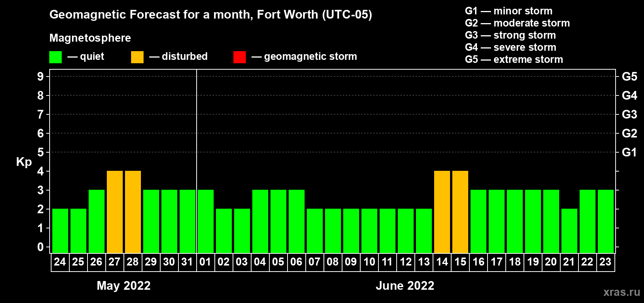Click the green bar for June 01

[x=206, y=221]
